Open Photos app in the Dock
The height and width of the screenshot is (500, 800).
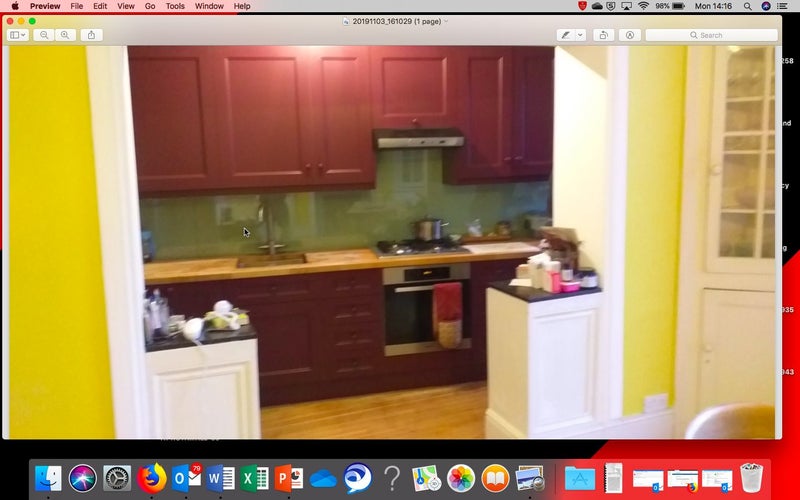[460, 478]
